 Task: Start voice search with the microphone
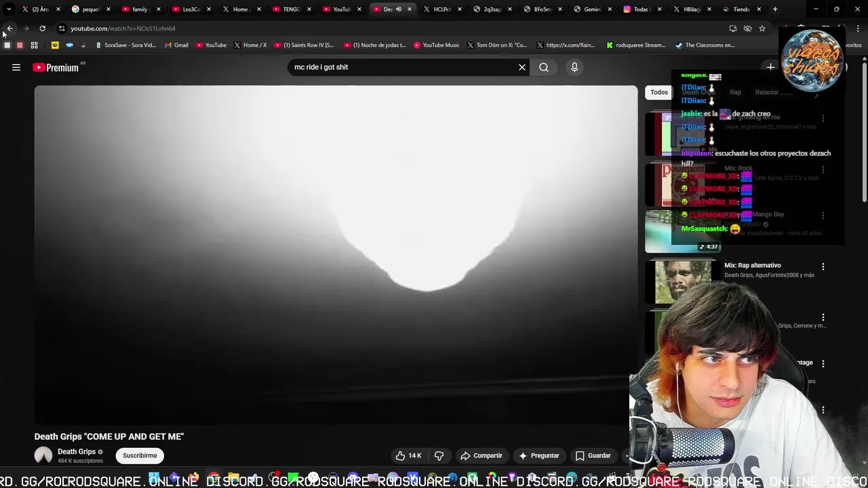coord(574,67)
